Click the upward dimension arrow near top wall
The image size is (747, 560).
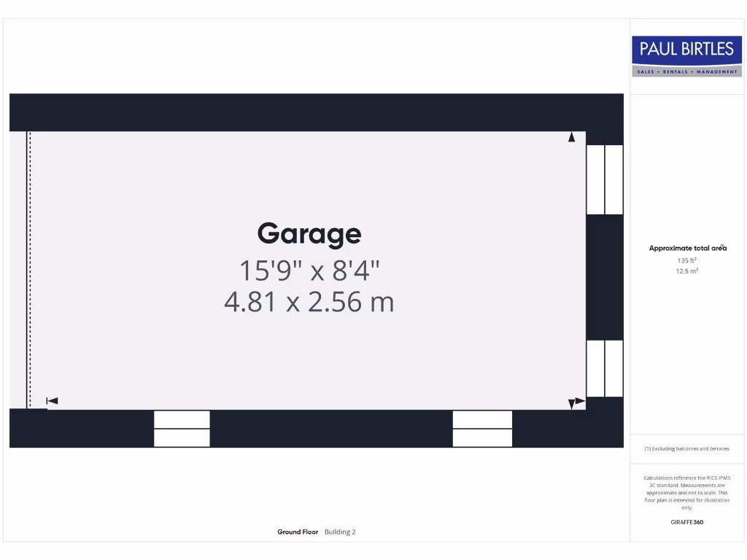(572, 137)
